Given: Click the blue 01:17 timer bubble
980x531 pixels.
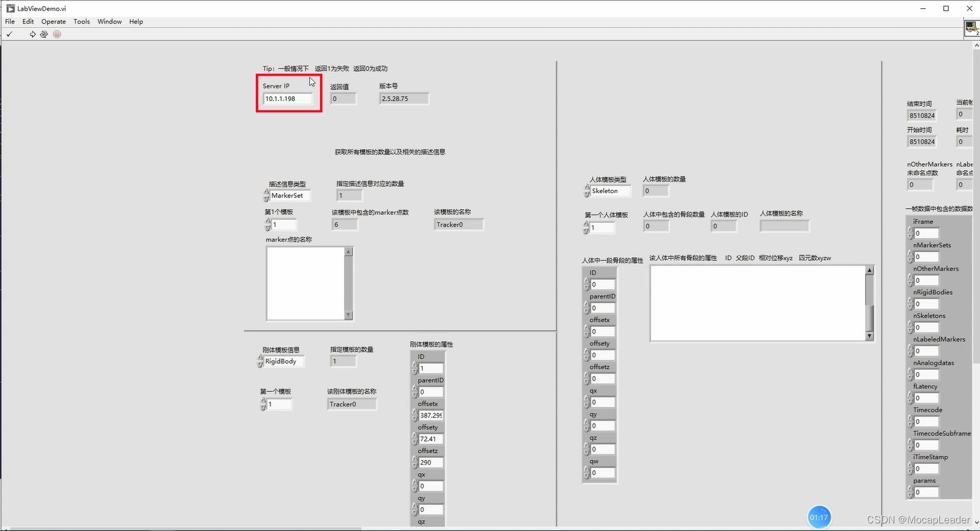Looking at the screenshot, I should pos(819,516).
